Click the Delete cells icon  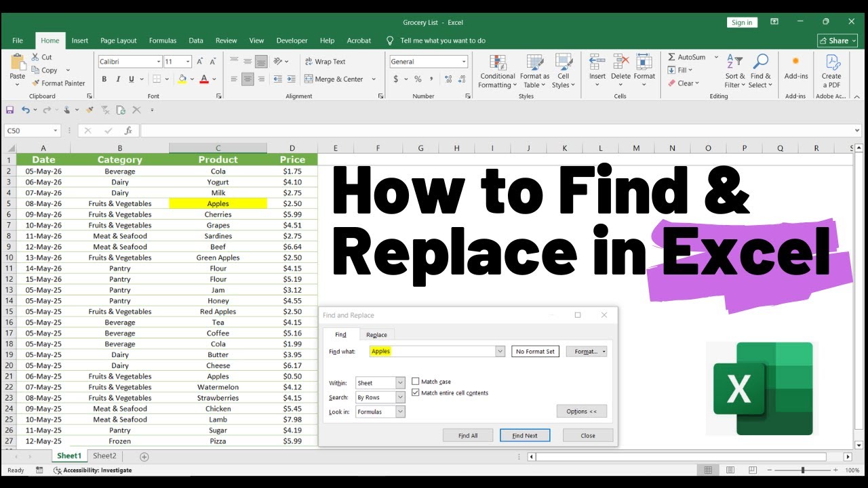tap(620, 62)
